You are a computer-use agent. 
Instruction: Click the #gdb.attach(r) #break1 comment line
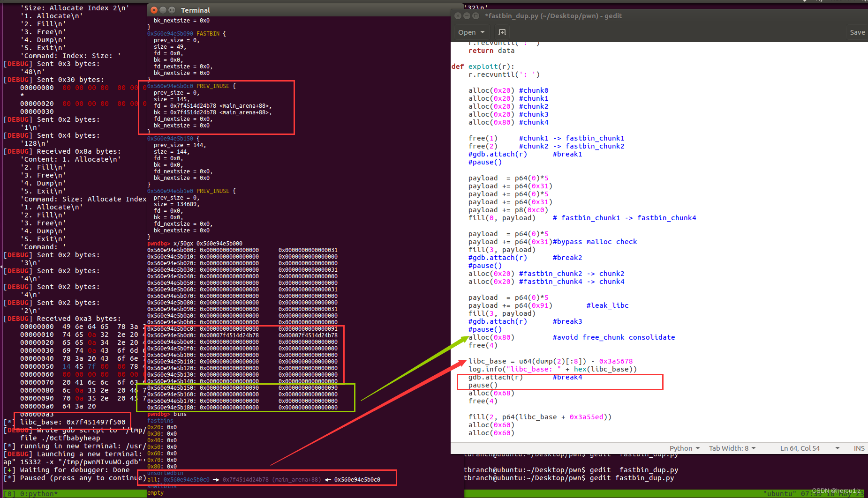point(525,154)
